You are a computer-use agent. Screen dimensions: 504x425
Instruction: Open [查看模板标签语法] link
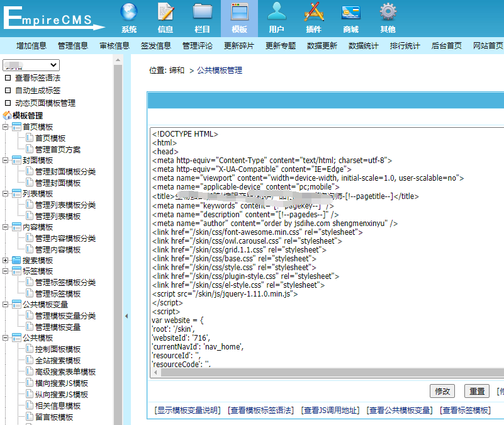pyautogui.click(x=260, y=410)
